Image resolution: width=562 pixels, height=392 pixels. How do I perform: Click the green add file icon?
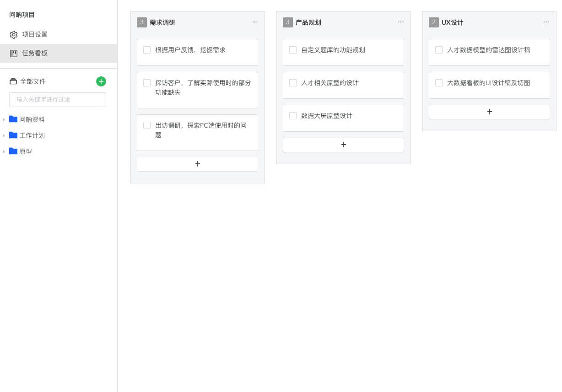tap(101, 81)
